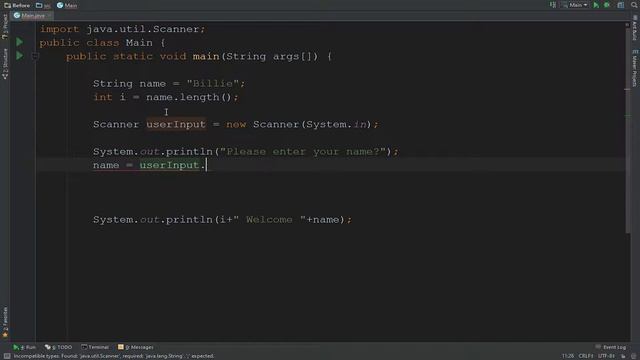Collapse the main method fold marker
The width and height of the screenshot is (640, 360).
[x=35, y=56]
